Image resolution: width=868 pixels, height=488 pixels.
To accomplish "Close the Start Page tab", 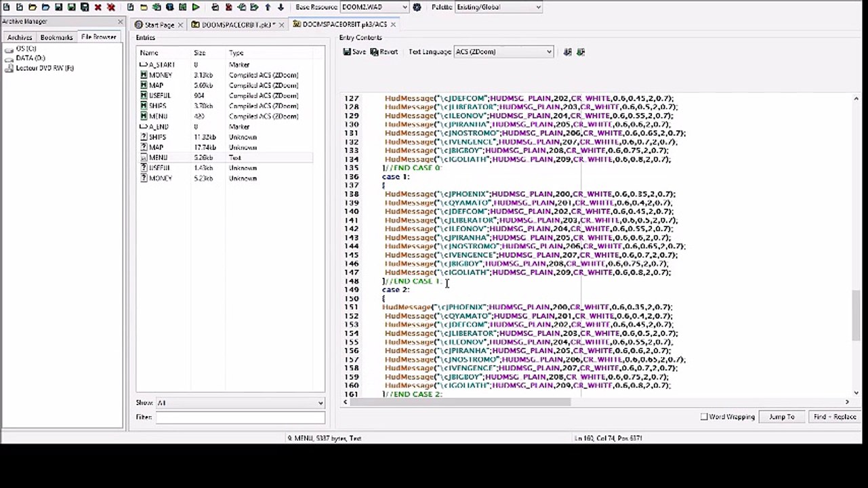I will [180, 24].
